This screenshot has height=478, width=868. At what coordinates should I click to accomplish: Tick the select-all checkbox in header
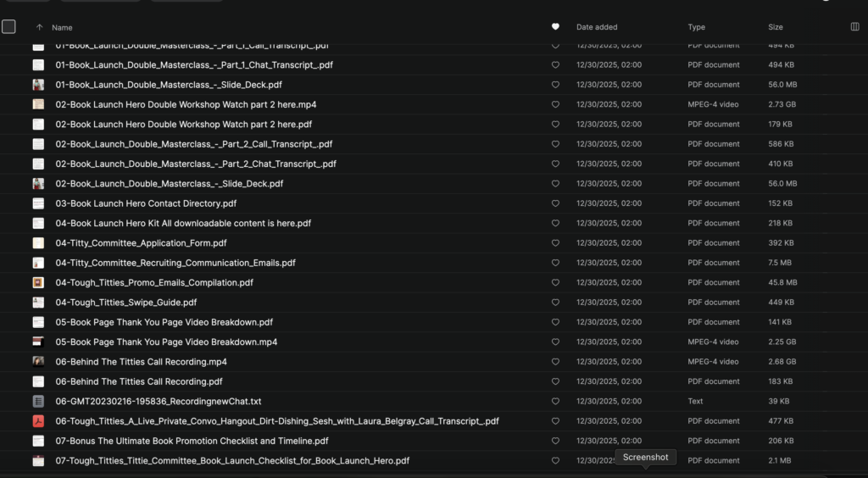[x=8, y=26]
